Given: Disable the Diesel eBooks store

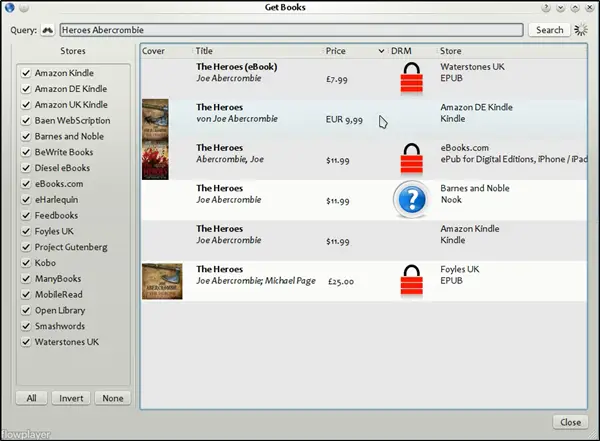Looking at the screenshot, I should [26, 168].
